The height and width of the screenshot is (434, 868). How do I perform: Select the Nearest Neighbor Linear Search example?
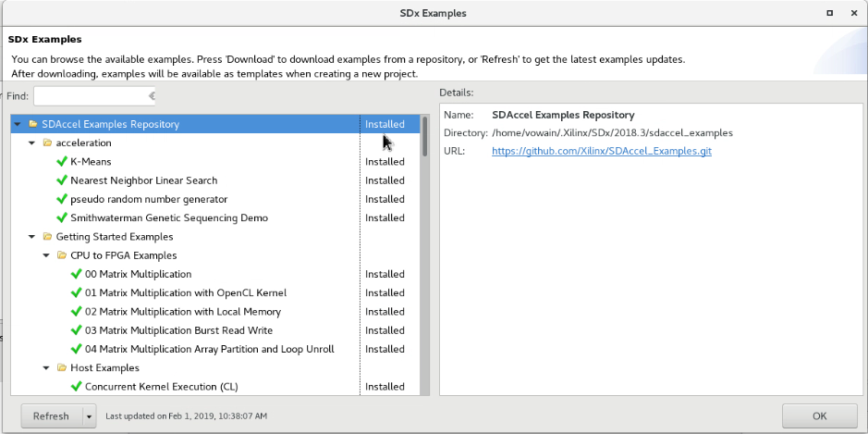tap(144, 180)
